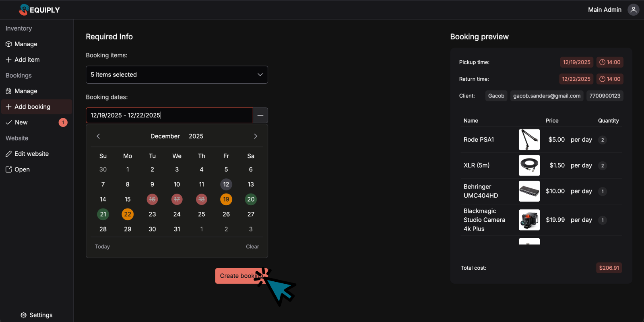This screenshot has height=322, width=644.
Task: Click the Open website link
Action: (x=37, y=169)
